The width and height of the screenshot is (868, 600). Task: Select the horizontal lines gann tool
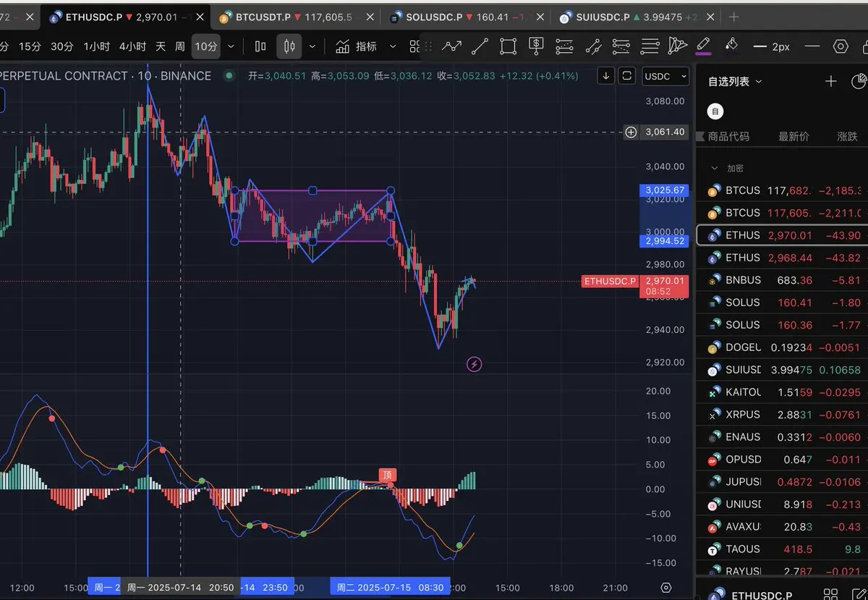coord(650,46)
